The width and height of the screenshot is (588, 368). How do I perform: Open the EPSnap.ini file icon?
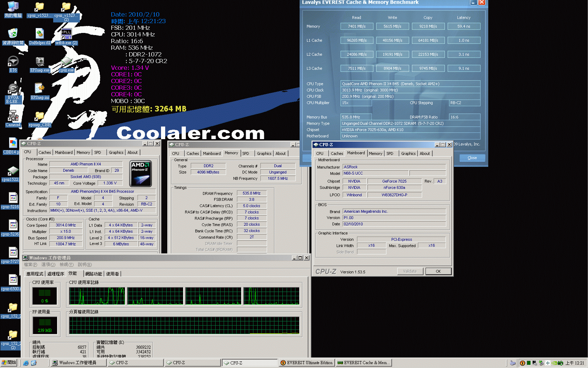tap(40, 91)
